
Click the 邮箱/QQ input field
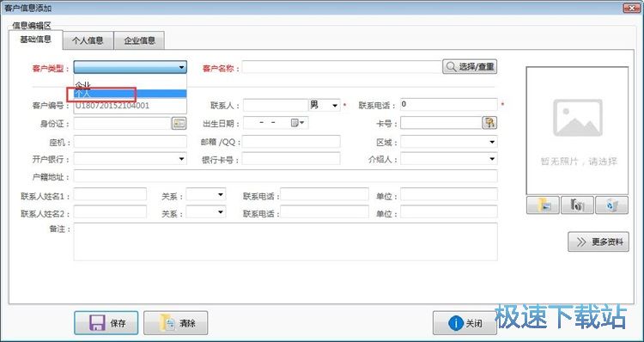291,142
